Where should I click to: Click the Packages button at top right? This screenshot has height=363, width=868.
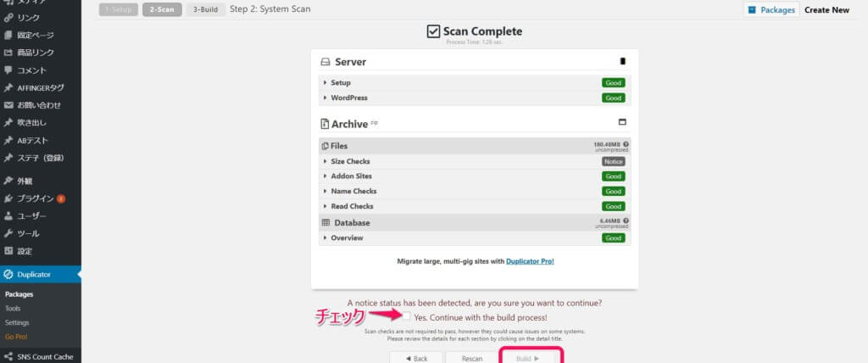click(771, 10)
